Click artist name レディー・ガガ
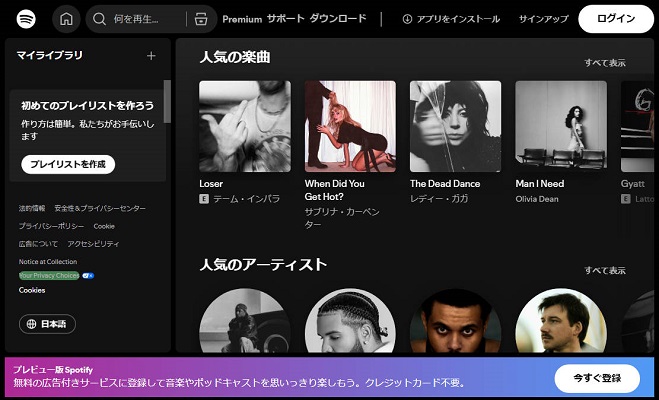The height and width of the screenshot is (400, 659). pos(439,199)
